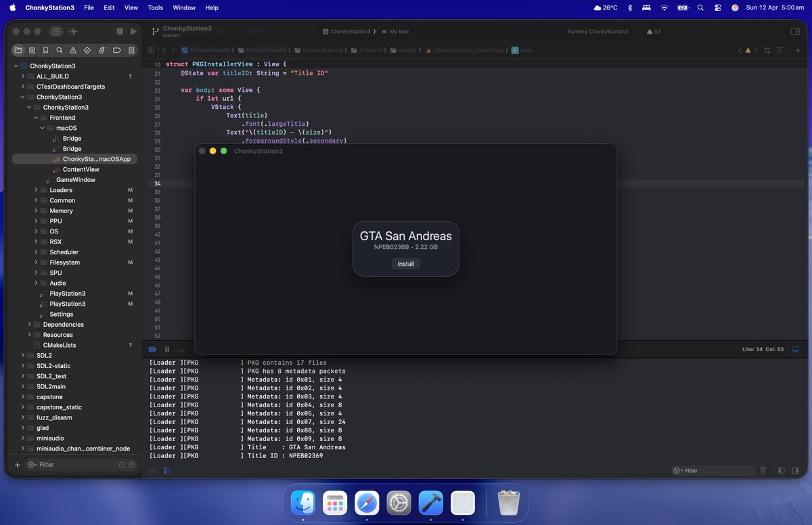Select the CMakeLists file

(60, 345)
